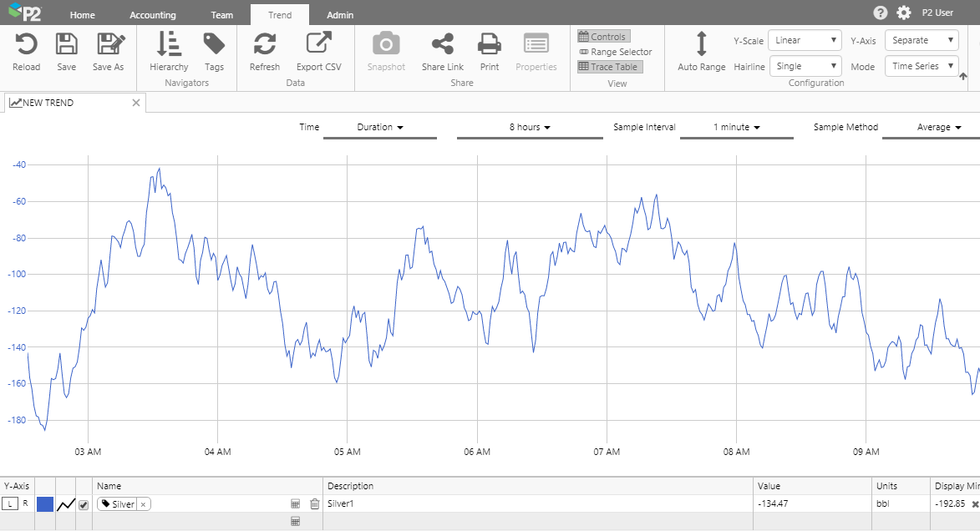This screenshot has height=531, width=980.
Task: Click the Reload icon in the ribbon
Action: coord(26,45)
